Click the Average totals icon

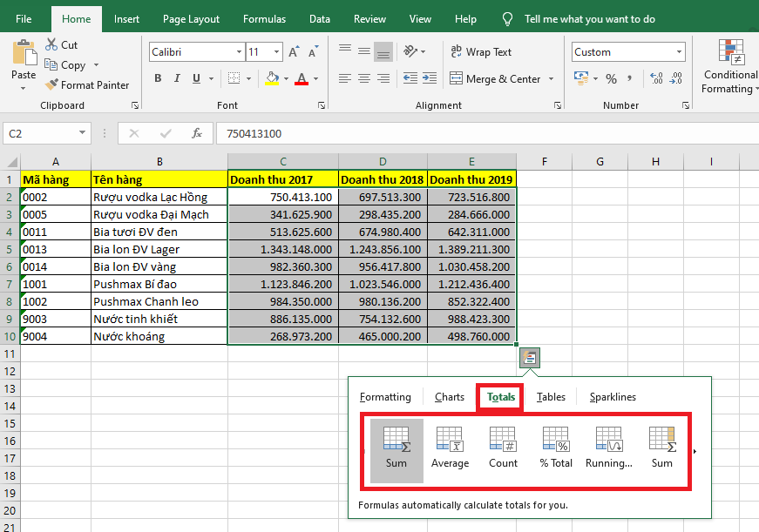450,447
